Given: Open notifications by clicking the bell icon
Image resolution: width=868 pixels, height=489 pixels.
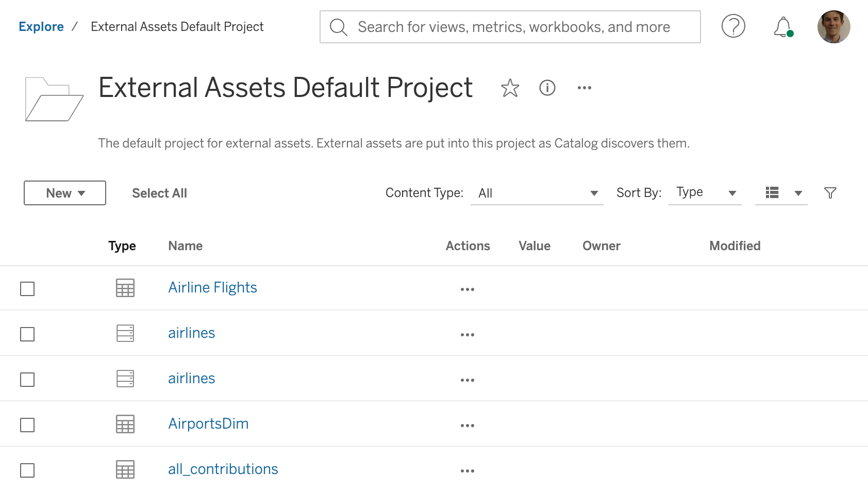Looking at the screenshot, I should pyautogui.click(x=782, y=27).
